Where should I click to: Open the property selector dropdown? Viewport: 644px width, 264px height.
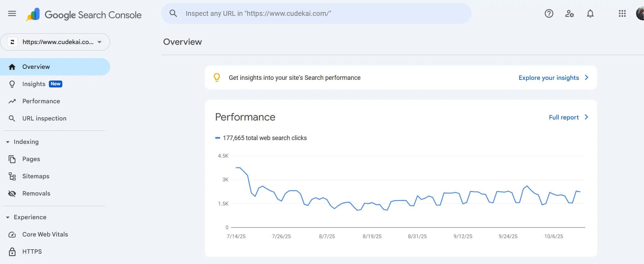click(55, 42)
